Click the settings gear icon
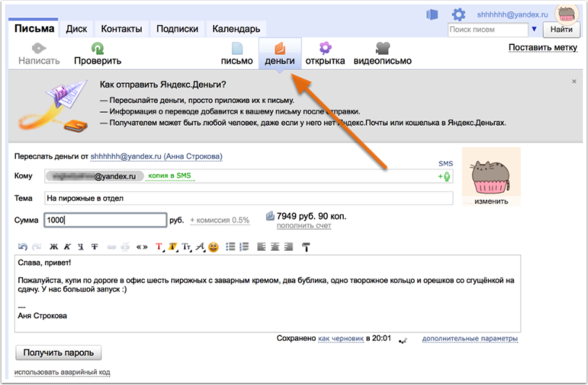Screen dimensions: 588x385 click(x=458, y=14)
